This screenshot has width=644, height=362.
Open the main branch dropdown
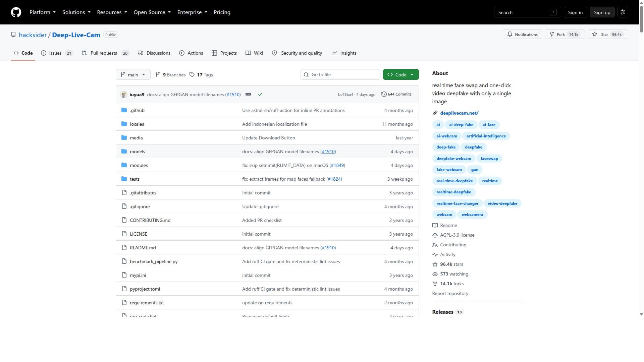click(133, 75)
